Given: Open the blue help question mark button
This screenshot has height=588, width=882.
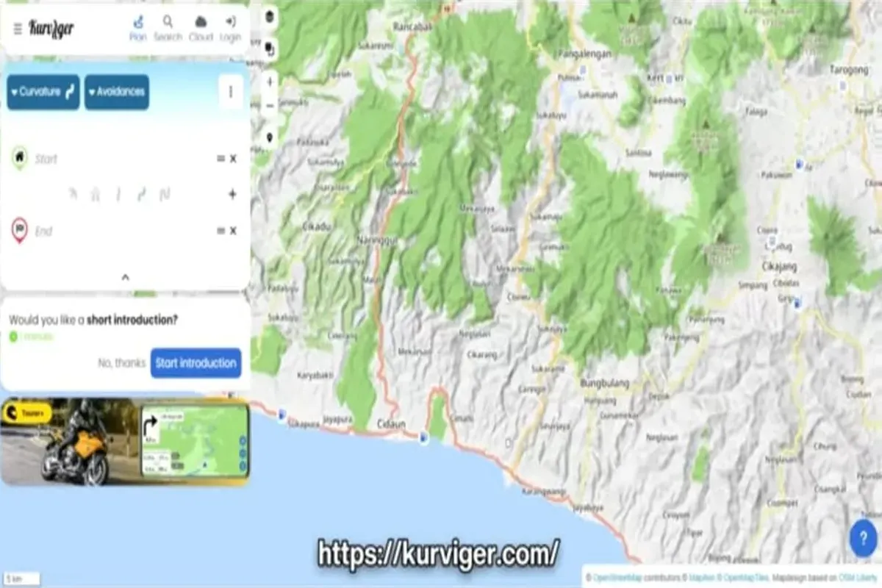Looking at the screenshot, I should pyautogui.click(x=863, y=538).
